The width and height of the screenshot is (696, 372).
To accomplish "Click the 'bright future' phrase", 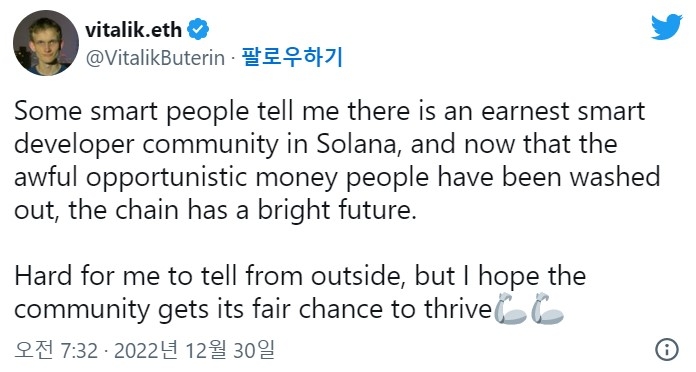I will click(337, 210).
